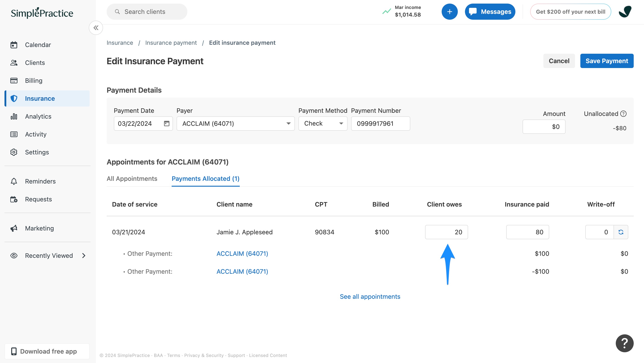Click the Clients people icon
The width and height of the screenshot is (644, 363).
click(14, 63)
